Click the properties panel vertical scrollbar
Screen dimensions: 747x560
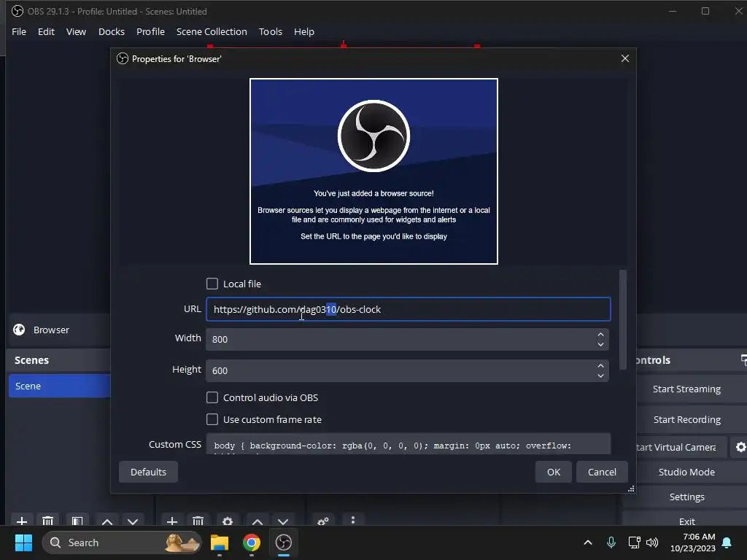(623, 319)
